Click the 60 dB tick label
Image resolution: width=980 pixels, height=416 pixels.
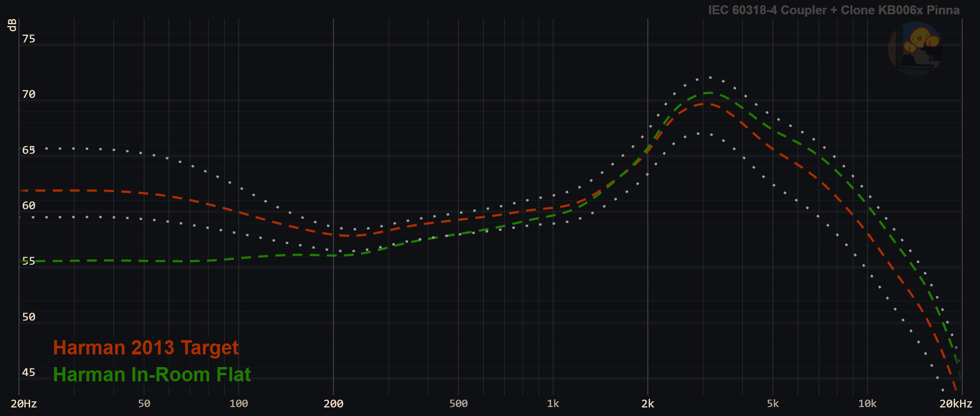tap(29, 206)
